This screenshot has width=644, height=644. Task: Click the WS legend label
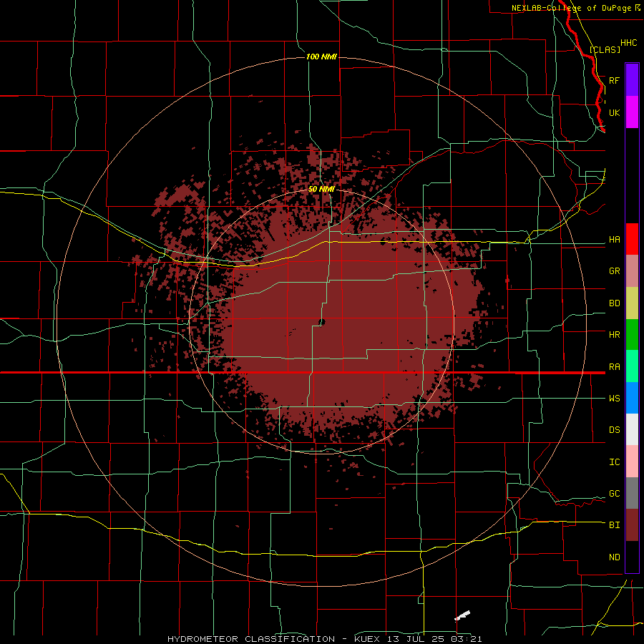tap(614, 399)
